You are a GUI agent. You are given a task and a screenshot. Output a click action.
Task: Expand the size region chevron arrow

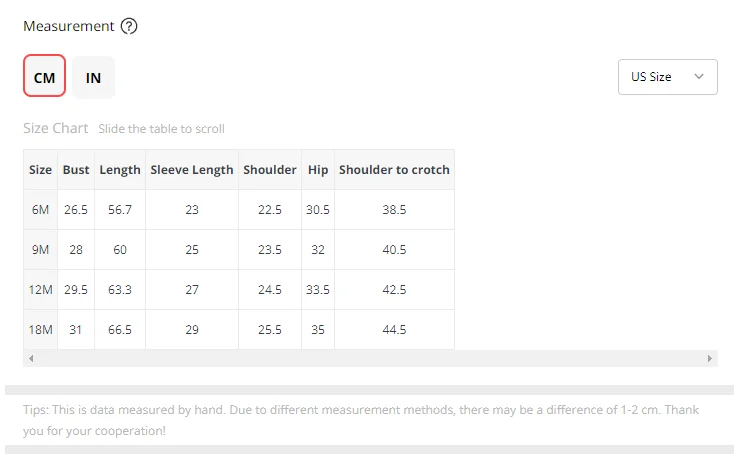click(x=698, y=76)
